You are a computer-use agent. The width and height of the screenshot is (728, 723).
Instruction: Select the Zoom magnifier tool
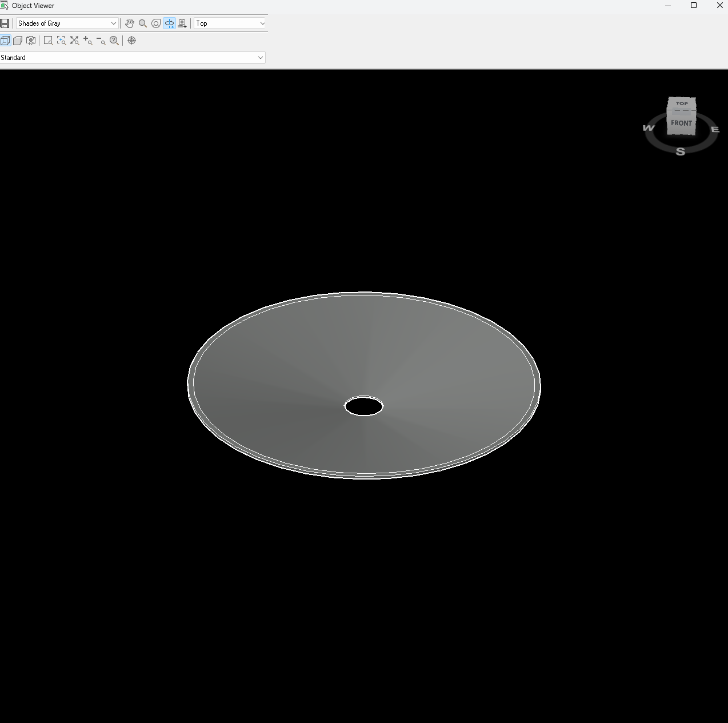click(x=143, y=23)
